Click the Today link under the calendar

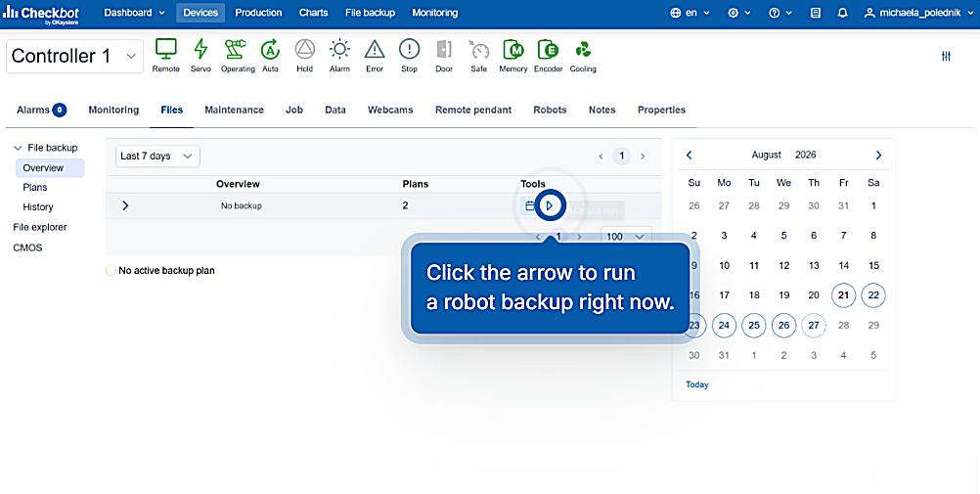point(697,384)
